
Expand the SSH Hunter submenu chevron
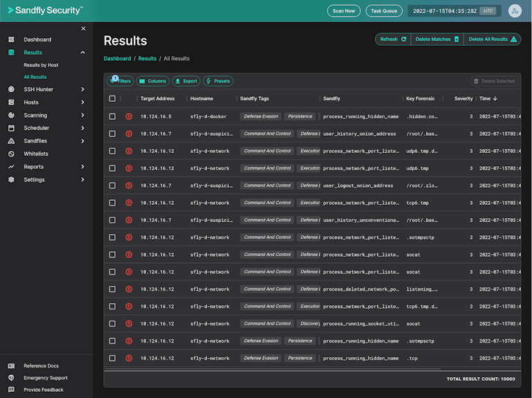[83, 89]
